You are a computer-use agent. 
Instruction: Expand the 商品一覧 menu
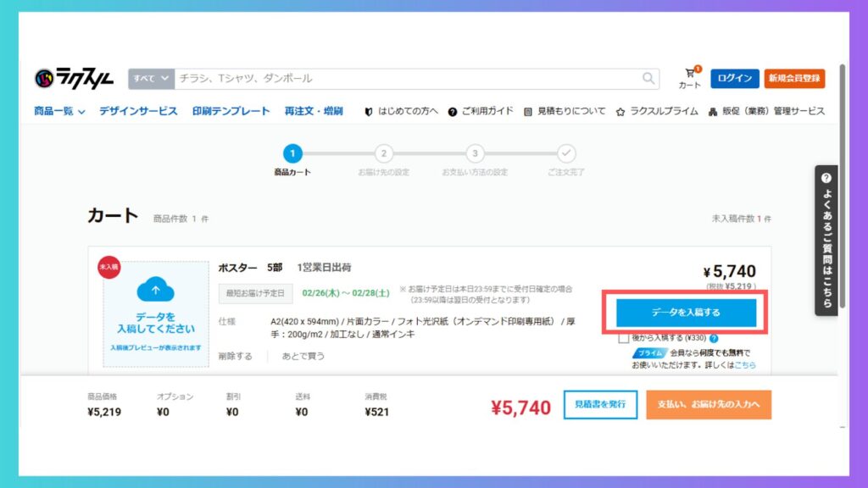(59, 111)
